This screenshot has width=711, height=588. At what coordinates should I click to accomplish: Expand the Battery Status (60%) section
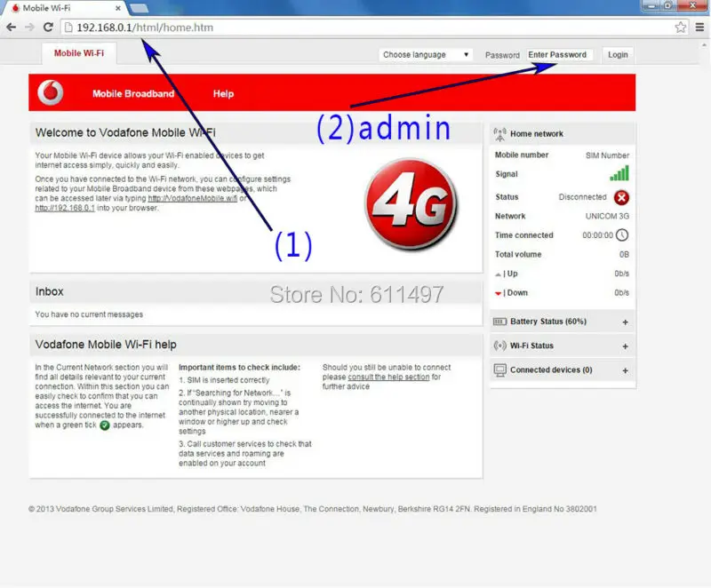[x=626, y=322]
